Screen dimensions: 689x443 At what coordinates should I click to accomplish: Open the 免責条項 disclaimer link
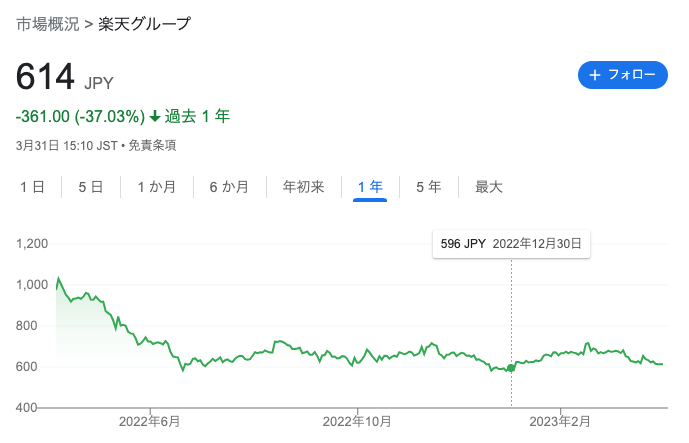pos(152,145)
